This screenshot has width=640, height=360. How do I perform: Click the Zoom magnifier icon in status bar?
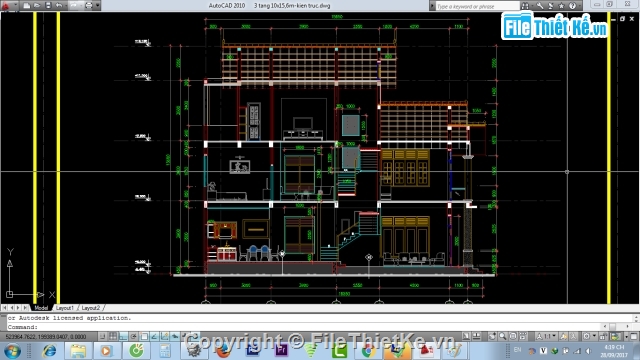coord(502,336)
